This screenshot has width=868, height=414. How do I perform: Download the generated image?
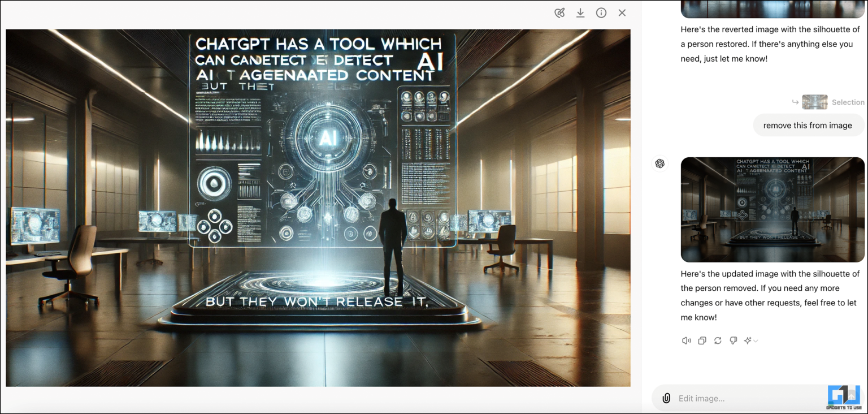tap(580, 12)
